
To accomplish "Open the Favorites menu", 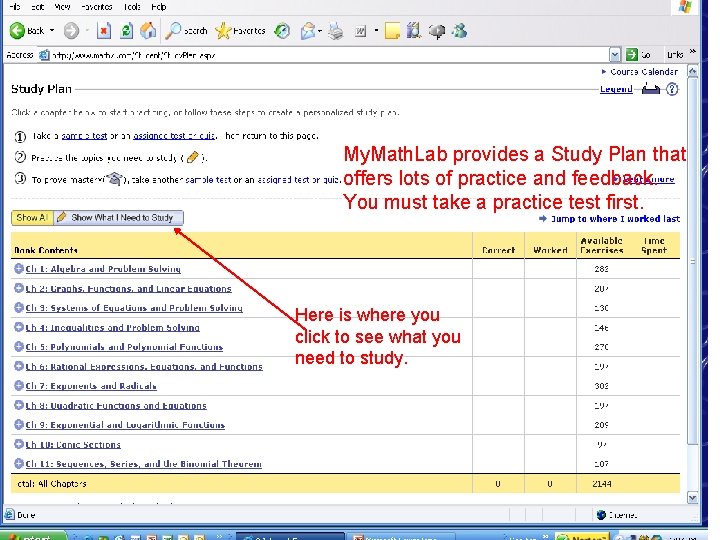I will point(96,6).
